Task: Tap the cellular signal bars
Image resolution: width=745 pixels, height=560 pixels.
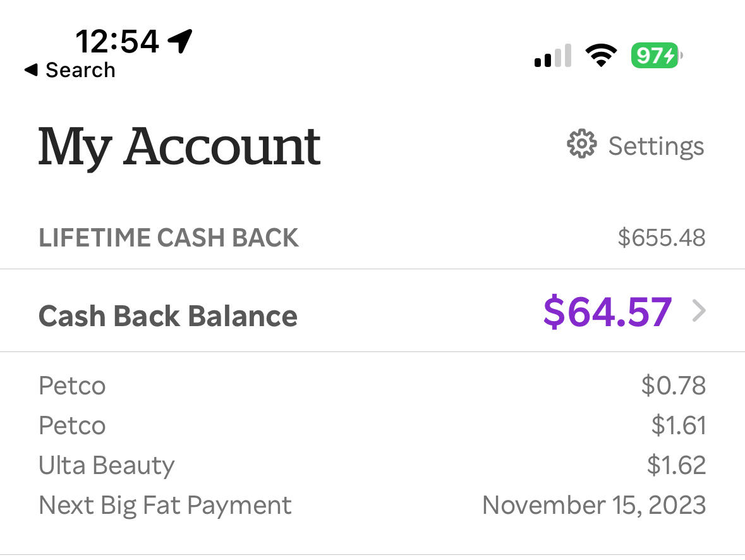Action: tap(552, 56)
